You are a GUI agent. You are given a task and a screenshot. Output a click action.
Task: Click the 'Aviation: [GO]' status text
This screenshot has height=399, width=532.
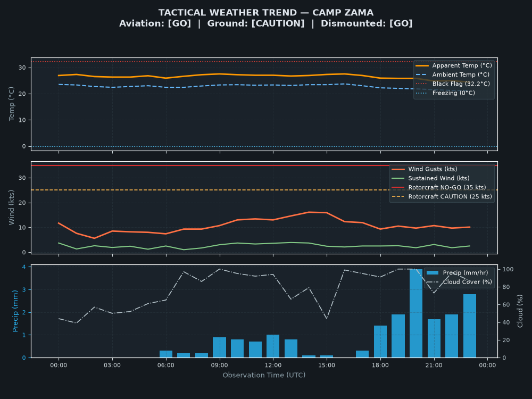point(155,23)
